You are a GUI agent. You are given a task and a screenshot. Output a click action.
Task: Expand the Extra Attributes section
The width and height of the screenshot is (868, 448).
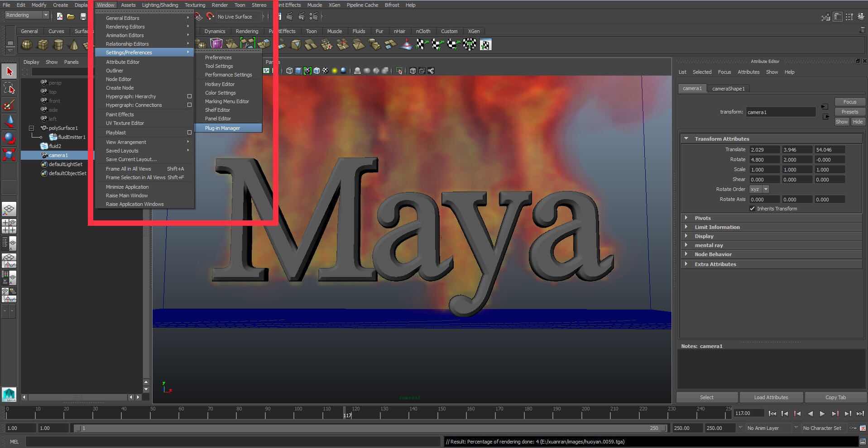click(686, 264)
